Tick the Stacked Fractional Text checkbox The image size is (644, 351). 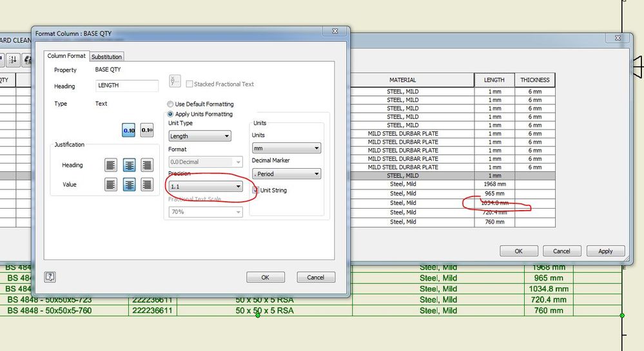coord(190,84)
